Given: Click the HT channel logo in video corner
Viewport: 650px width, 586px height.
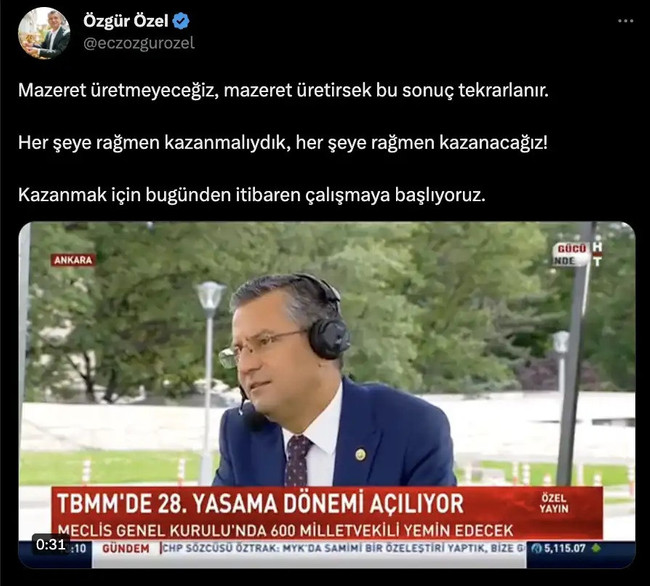Looking at the screenshot, I should [597, 254].
